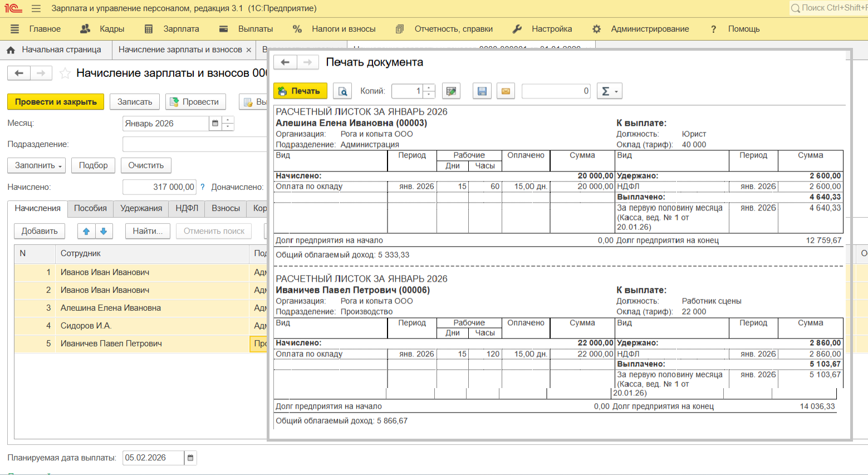The width and height of the screenshot is (868, 475).
Task: Expand the Sigma sum dropdown
Action: (x=609, y=91)
